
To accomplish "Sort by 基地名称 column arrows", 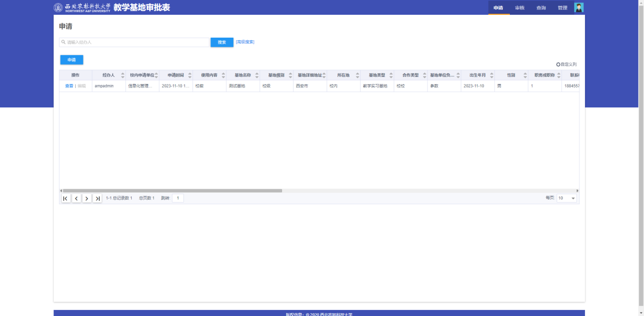I will [x=257, y=75].
